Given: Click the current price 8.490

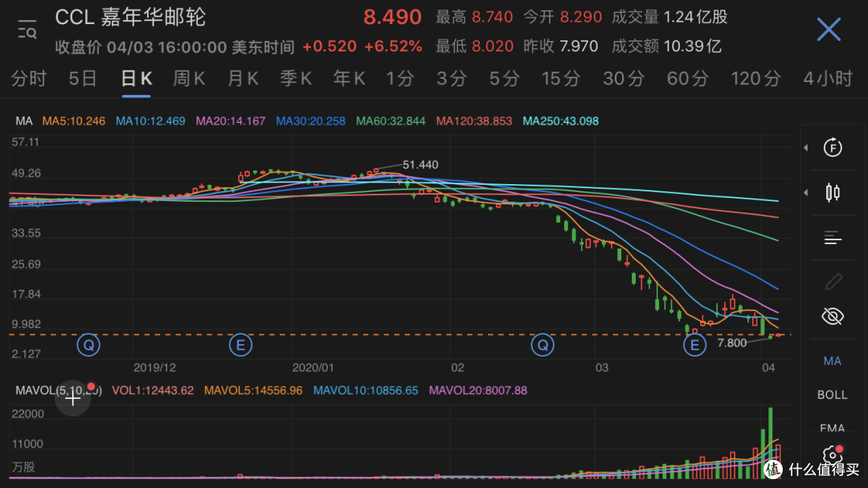Looking at the screenshot, I should [x=392, y=17].
